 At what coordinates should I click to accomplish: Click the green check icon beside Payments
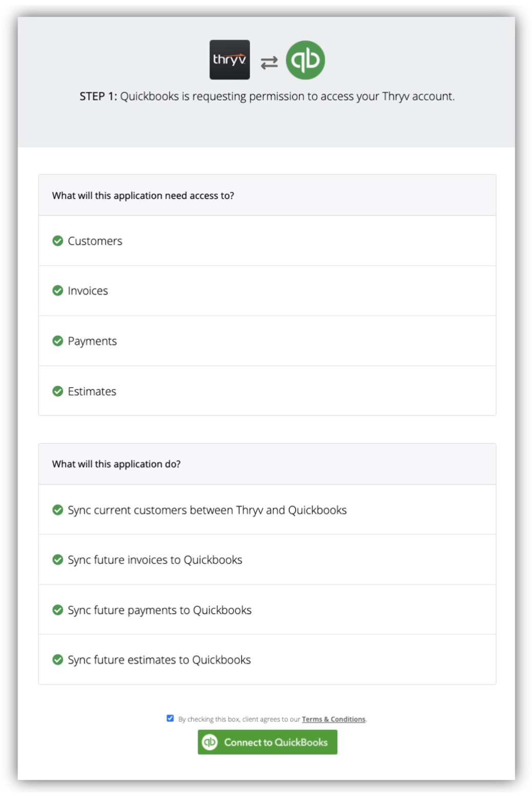58,341
